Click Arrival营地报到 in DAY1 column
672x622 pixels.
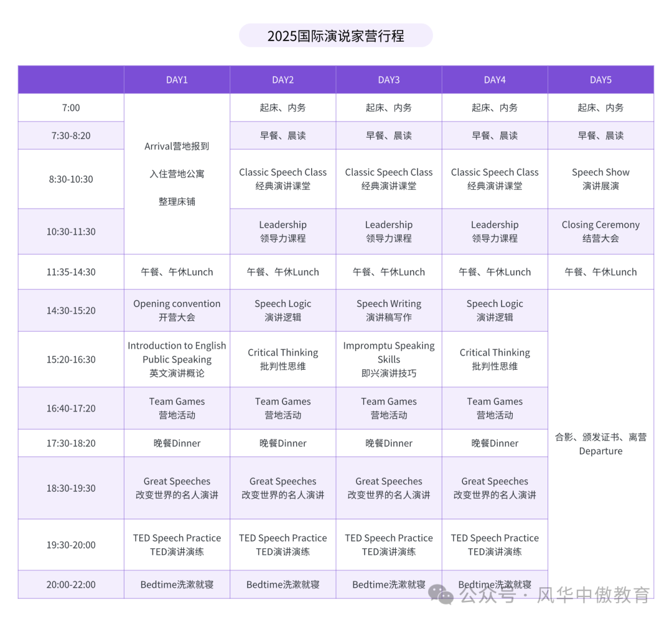177,146
